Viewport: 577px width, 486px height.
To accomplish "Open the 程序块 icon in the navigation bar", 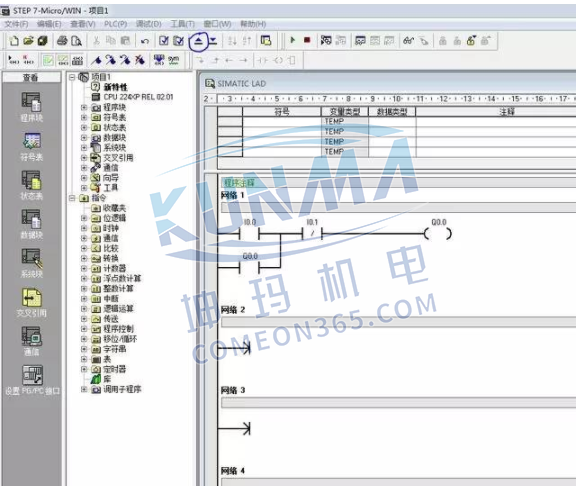I will (31, 107).
